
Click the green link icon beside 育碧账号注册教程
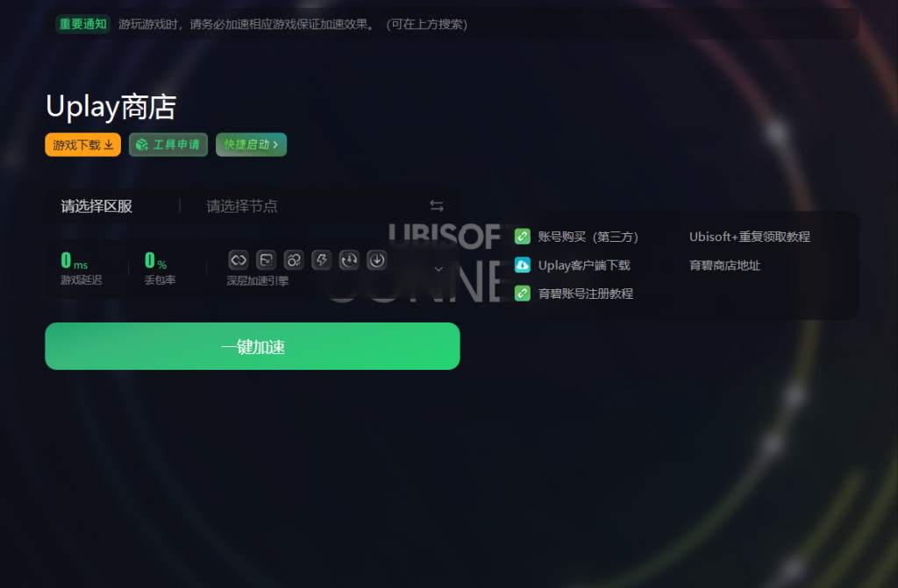pyautogui.click(x=523, y=294)
